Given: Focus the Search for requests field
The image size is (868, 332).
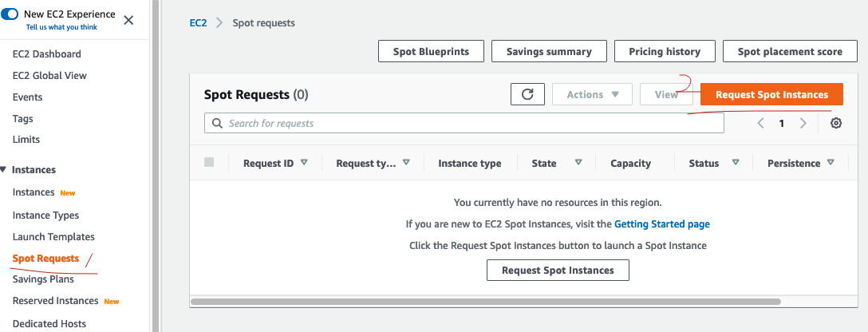Looking at the screenshot, I should 464,123.
